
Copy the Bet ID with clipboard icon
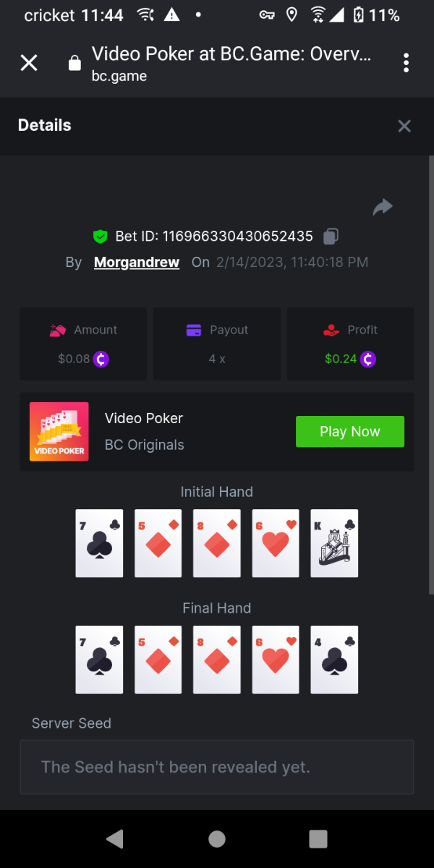coord(331,236)
